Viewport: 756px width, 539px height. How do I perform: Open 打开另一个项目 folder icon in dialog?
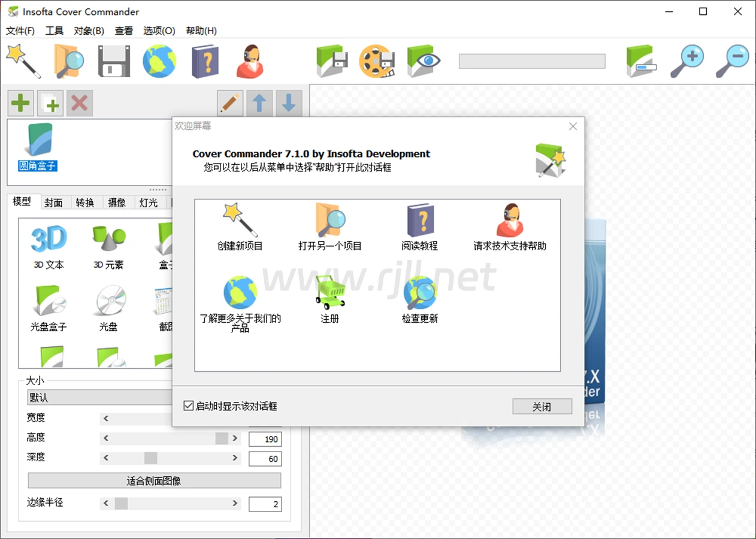pos(330,220)
